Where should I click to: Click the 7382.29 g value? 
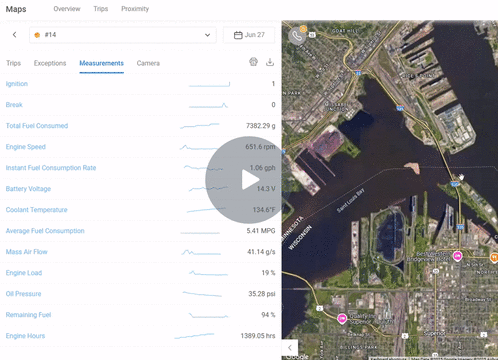[x=261, y=126]
